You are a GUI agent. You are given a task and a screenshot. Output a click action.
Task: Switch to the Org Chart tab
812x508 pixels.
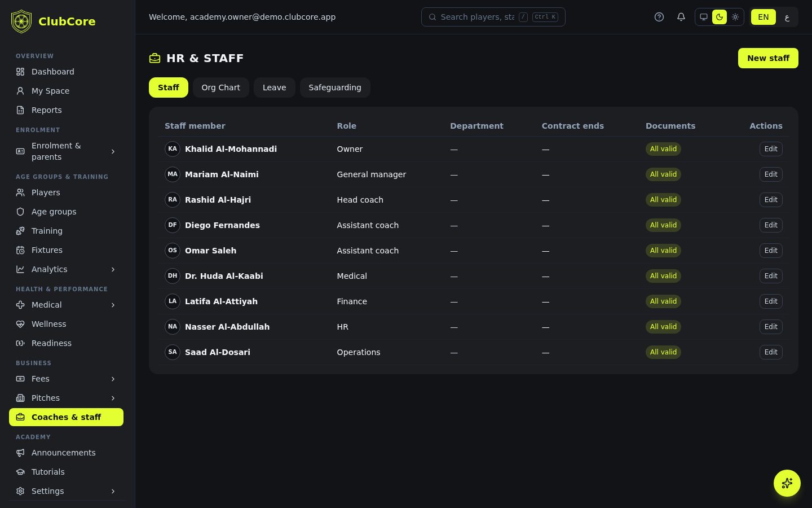221,87
